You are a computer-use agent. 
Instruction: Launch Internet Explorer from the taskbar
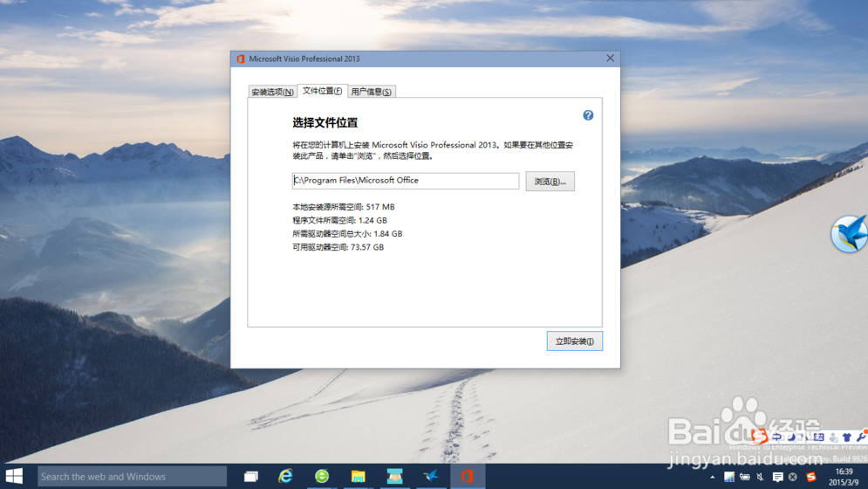tap(285, 476)
